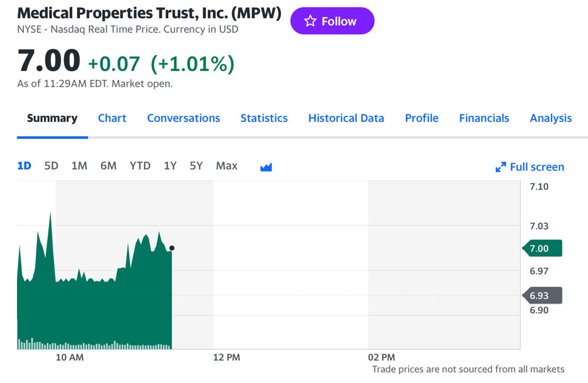Click the green 7.00 price label
The height and width of the screenshot is (383, 588).
542,248
